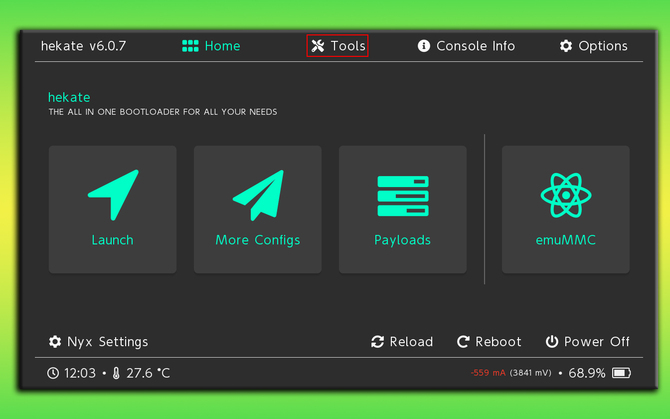The height and width of the screenshot is (419, 670).
Task: Click the battery icon
Action: pos(621,373)
